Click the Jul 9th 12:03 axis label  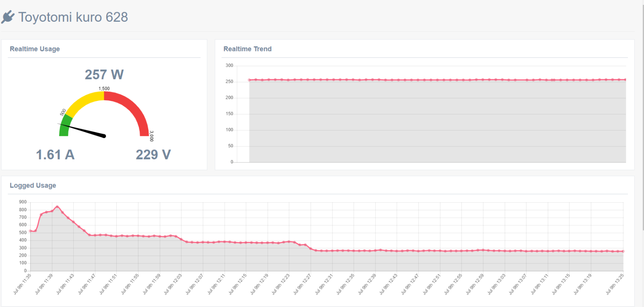pyautogui.click(x=173, y=284)
